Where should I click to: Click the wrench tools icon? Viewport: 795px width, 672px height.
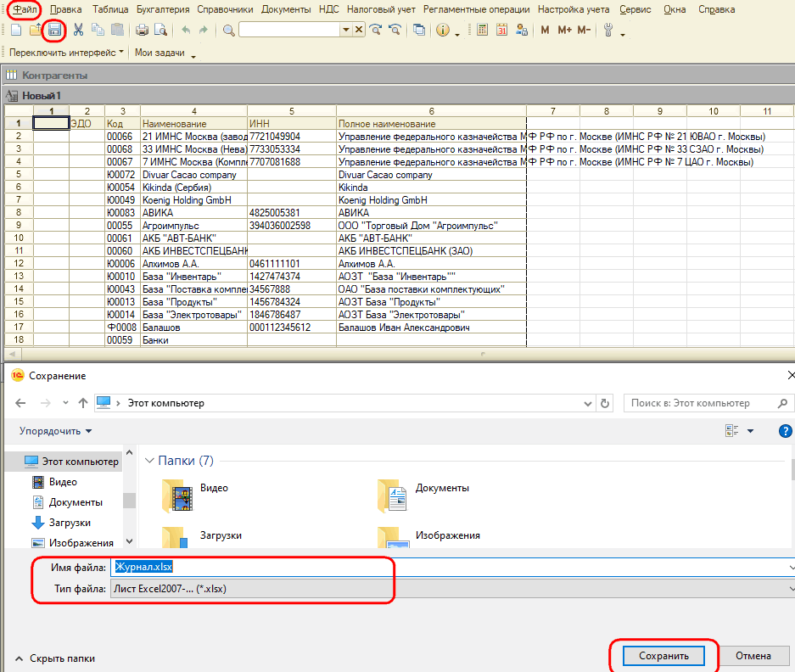coord(608,30)
